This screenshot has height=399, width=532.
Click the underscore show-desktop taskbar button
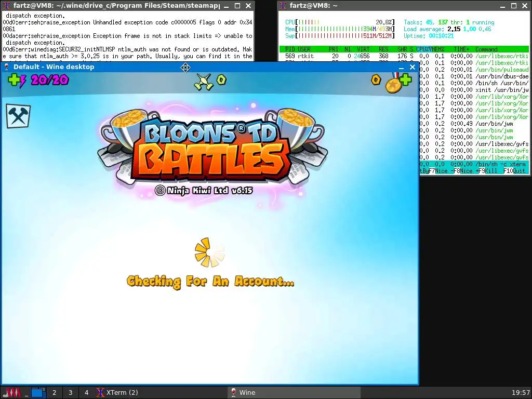26,393
